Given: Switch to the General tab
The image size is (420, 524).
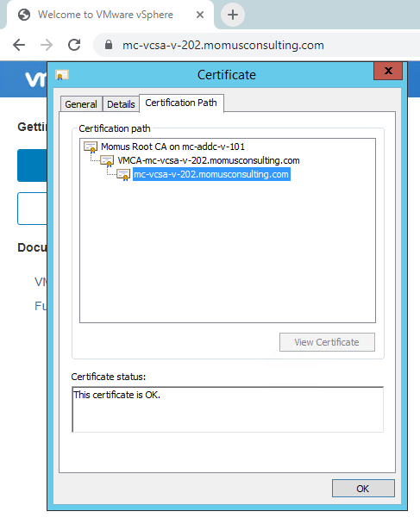Looking at the screenshot, I should click(81, 104).
